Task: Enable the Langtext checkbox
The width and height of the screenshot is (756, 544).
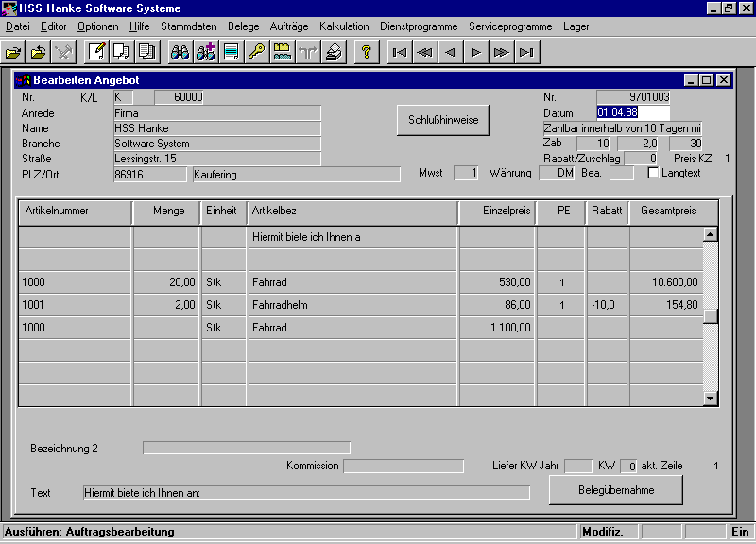Action: (653, 173)
